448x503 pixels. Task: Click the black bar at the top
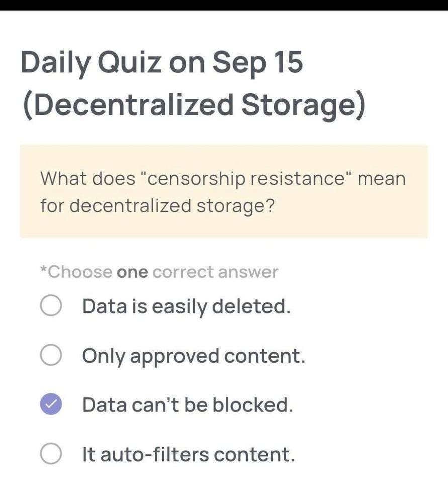[224, 5]
